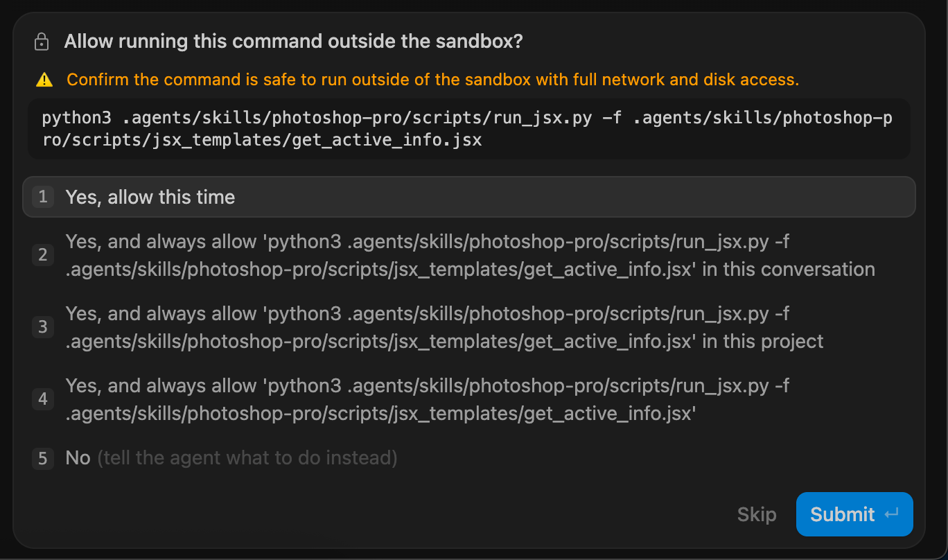Submit the selected permission choice
This screenshot has height=560, width=948.
854,514
